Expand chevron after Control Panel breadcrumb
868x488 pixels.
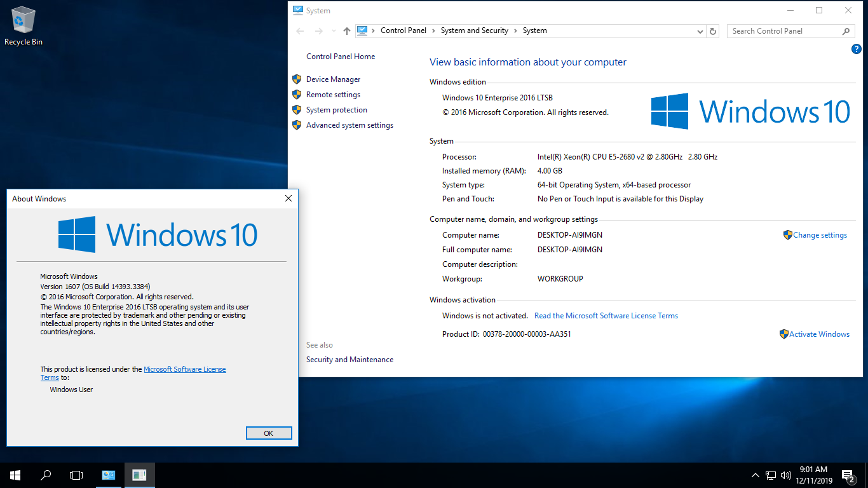pyautogui.click(x=433, y=30)
